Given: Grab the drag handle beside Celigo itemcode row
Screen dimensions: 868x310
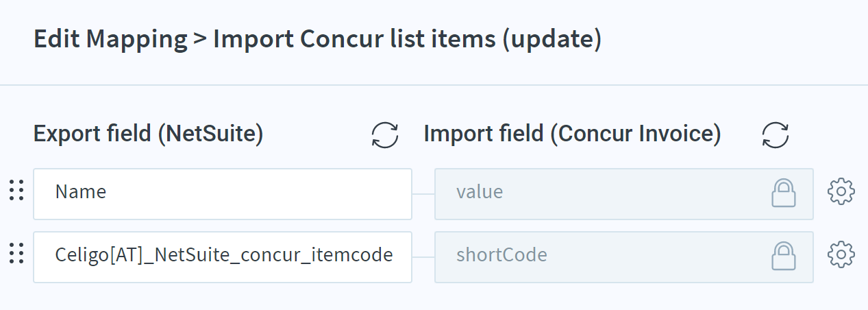Looking at the screenshot, I should tap(16, 254).
